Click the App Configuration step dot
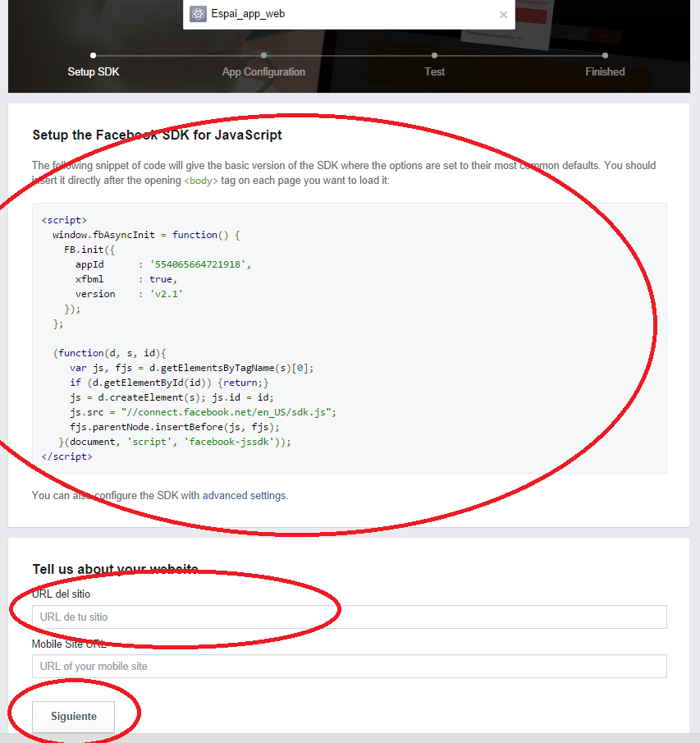This screenshot has height=743, width=700. point(263,56)
